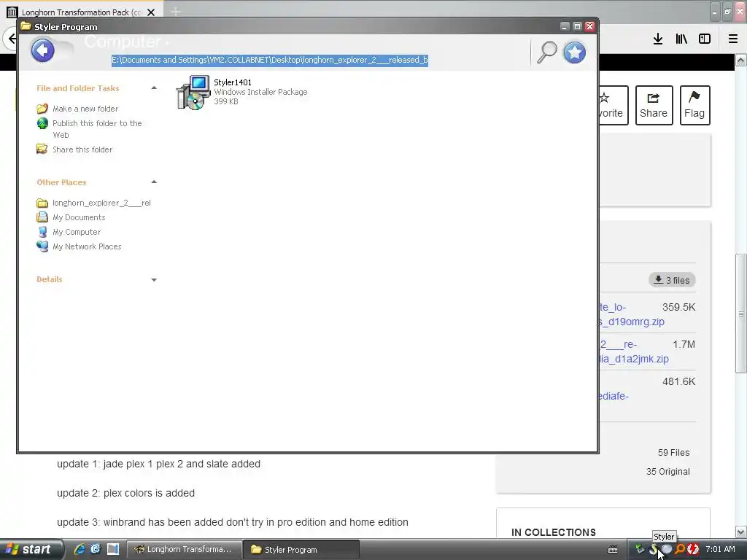This screenshot has width=747, height=560.
Task: Close the Longhorn Transformation Pack tab
Action: coord(151,12)
